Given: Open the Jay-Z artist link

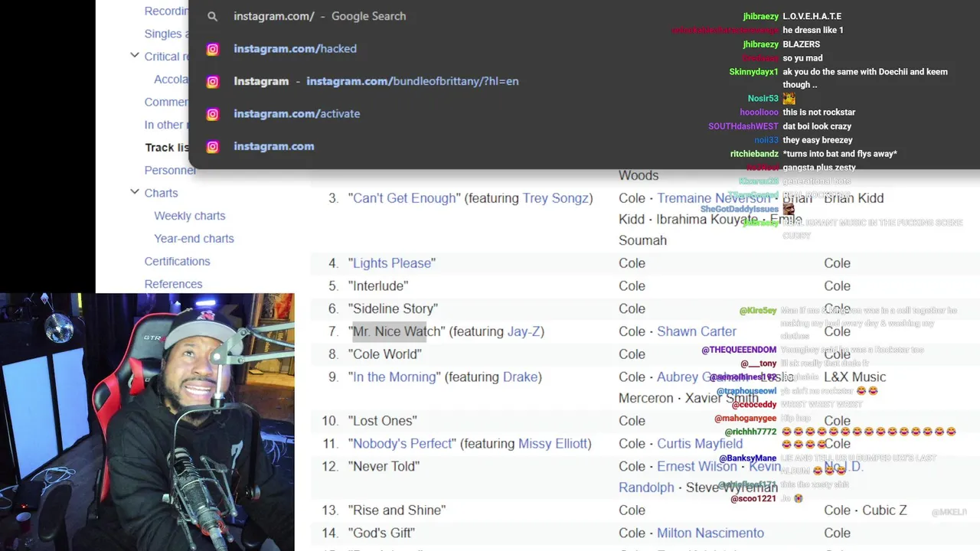Looking at the screenshot, I should (x=524, y=331).
